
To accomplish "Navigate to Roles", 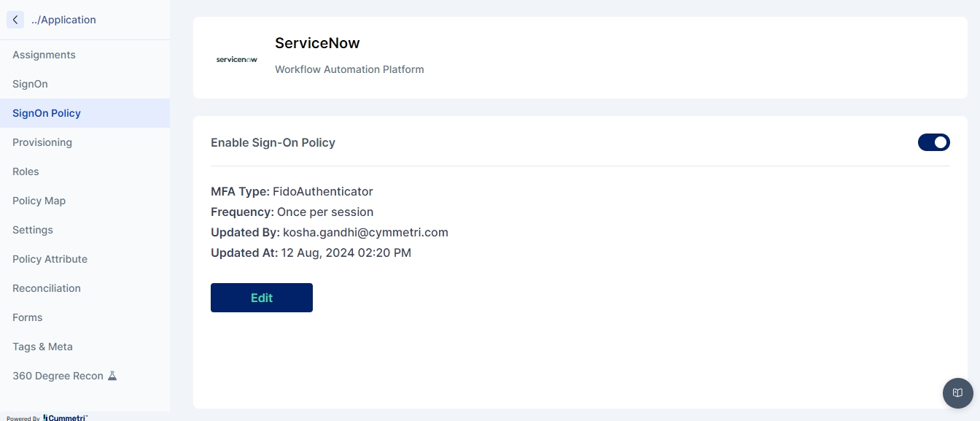I will [26, 171].
